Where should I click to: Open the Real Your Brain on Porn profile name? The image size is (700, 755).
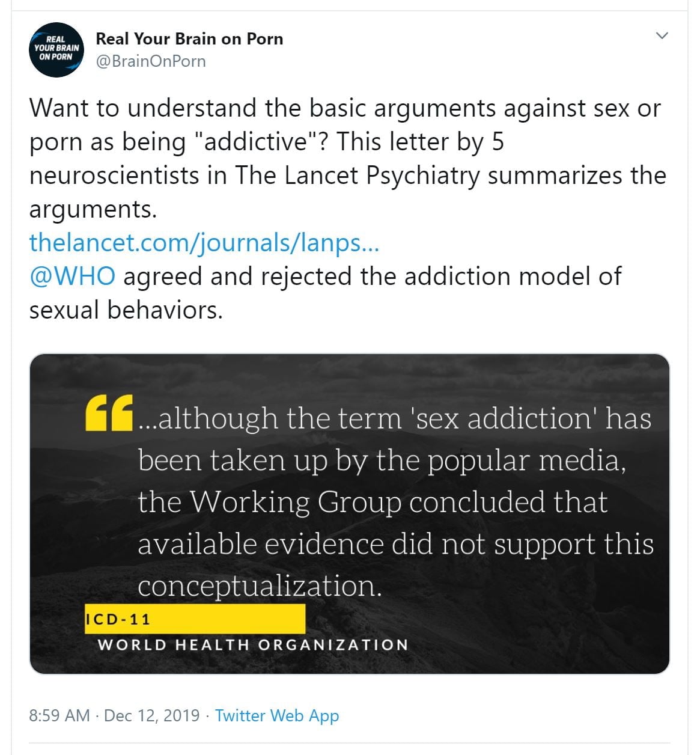189,39
